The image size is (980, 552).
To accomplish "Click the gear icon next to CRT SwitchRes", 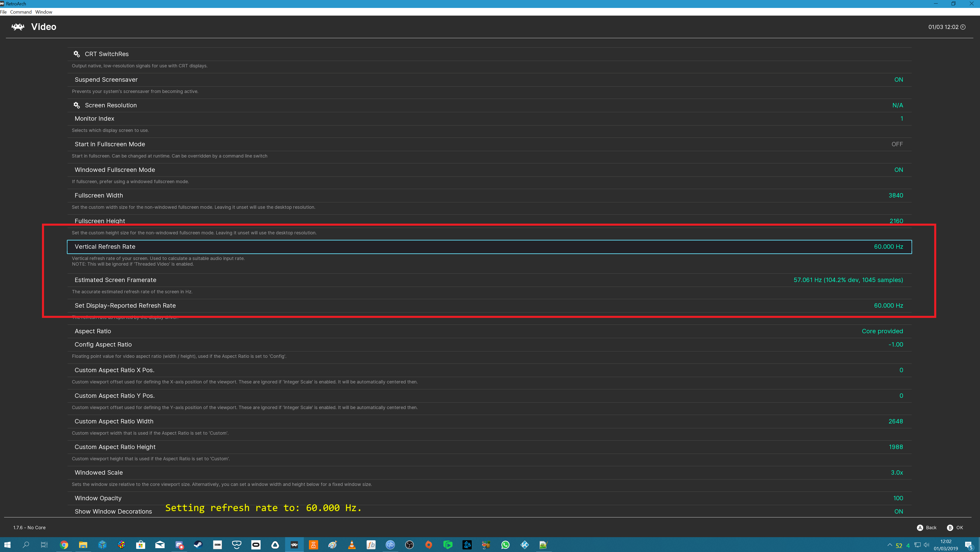I will [x=77, y=54].
